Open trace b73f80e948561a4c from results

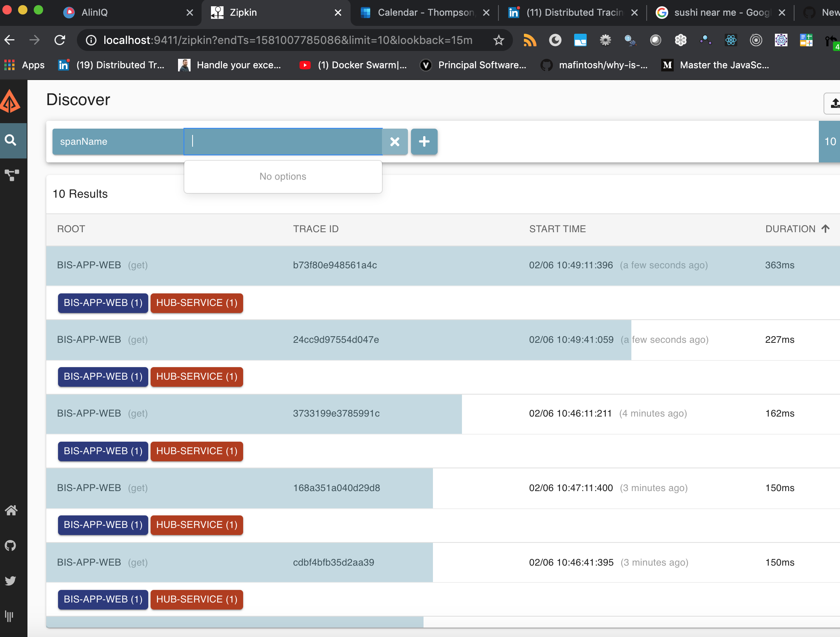click(x=335, y=265)
